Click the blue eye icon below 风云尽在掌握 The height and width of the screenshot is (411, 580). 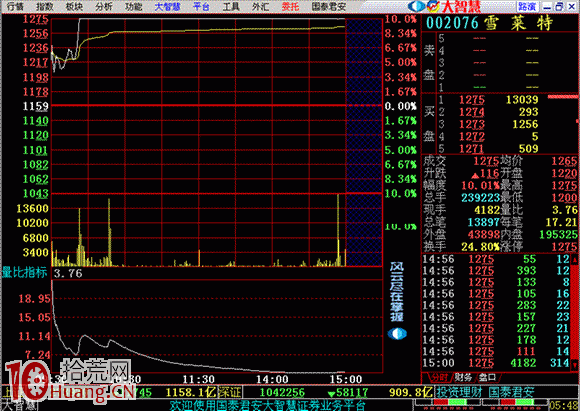coord(397,334)
